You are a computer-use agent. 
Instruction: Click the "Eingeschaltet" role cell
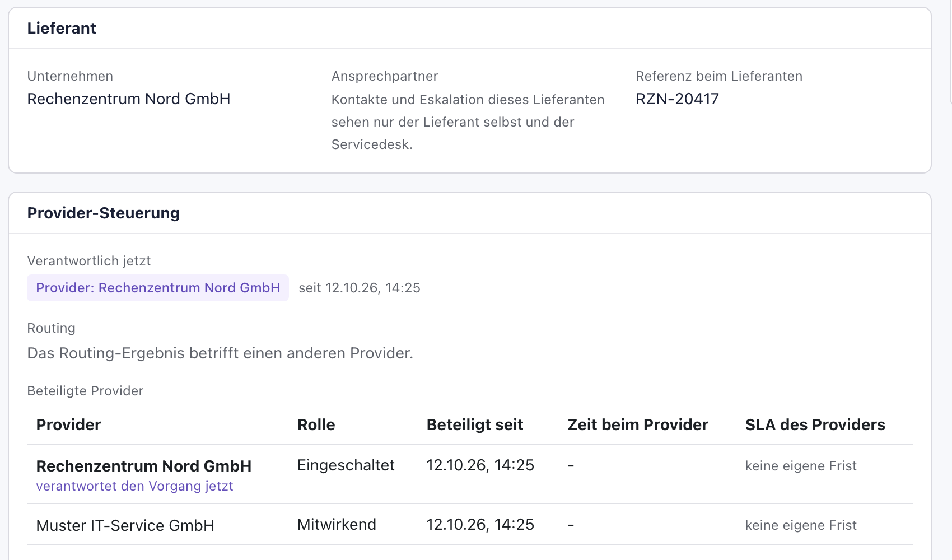[x=346, y=465]
